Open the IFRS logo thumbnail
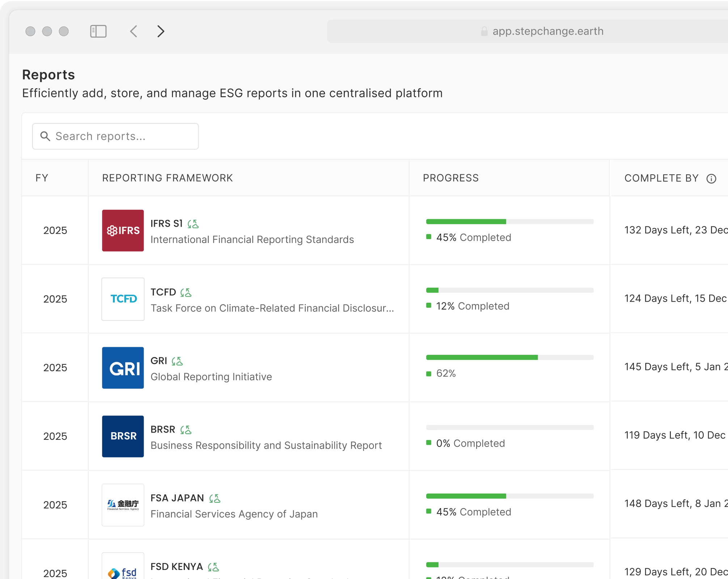728x579 pixels. tap(123, 230)
